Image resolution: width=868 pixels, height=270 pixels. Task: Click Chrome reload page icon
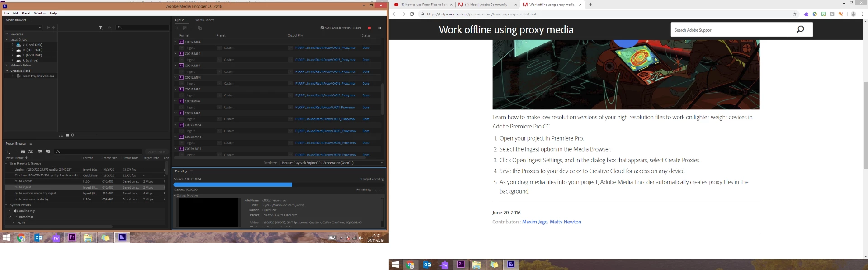[x=412, y=14]
